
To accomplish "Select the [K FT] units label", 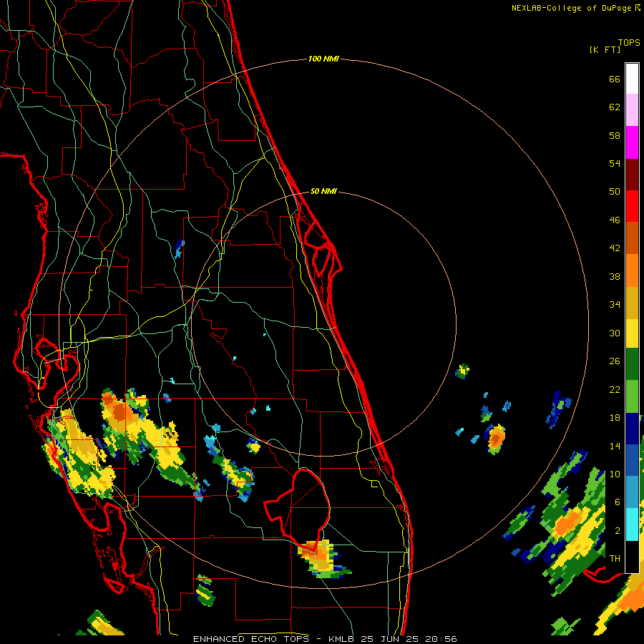I will pyautogui.click(x=605, y=49).
